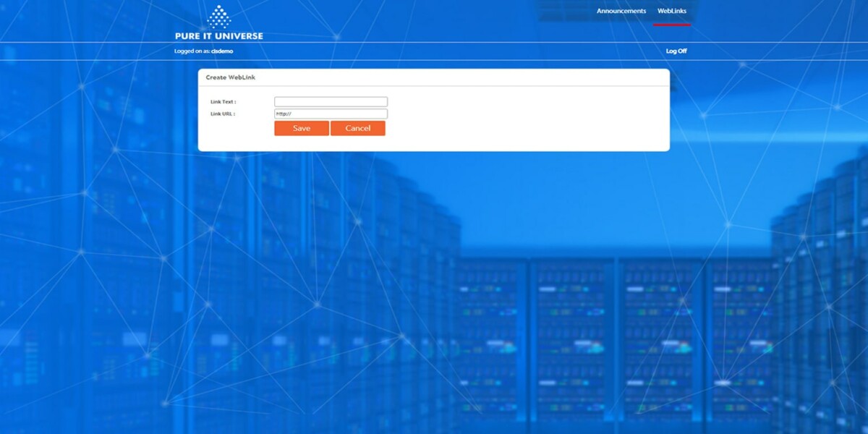Log Off from the current session
Viewport: 868px width, 434px height.
click(x=676, y=51)
